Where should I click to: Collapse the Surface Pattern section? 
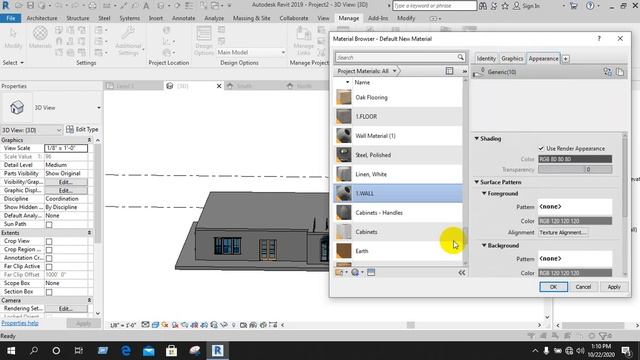click(x=477, y=182)
